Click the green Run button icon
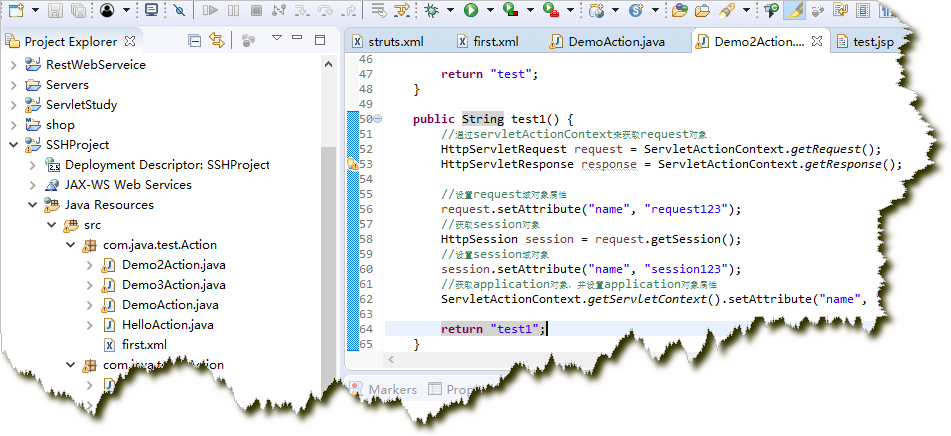 [x=470, y=11]
